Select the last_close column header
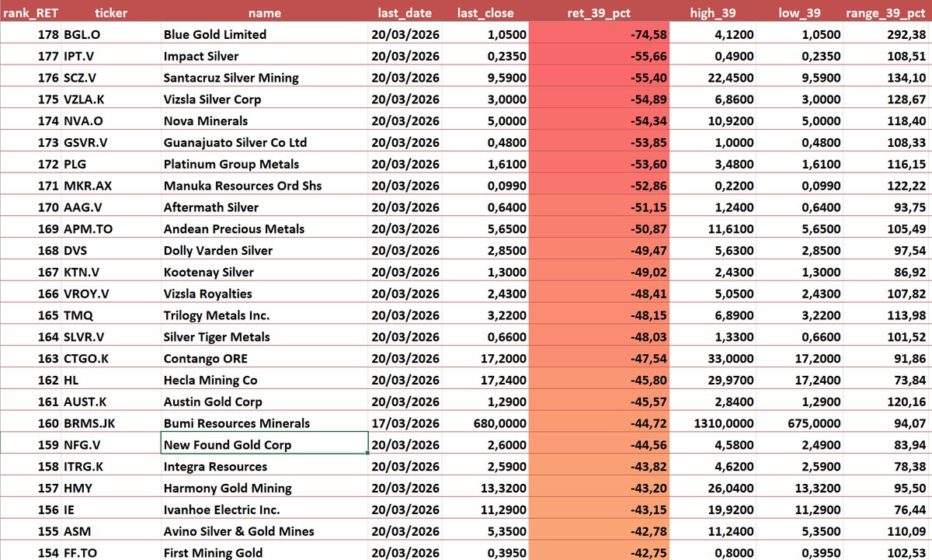932x560 pixels. [x=485, y=12]
